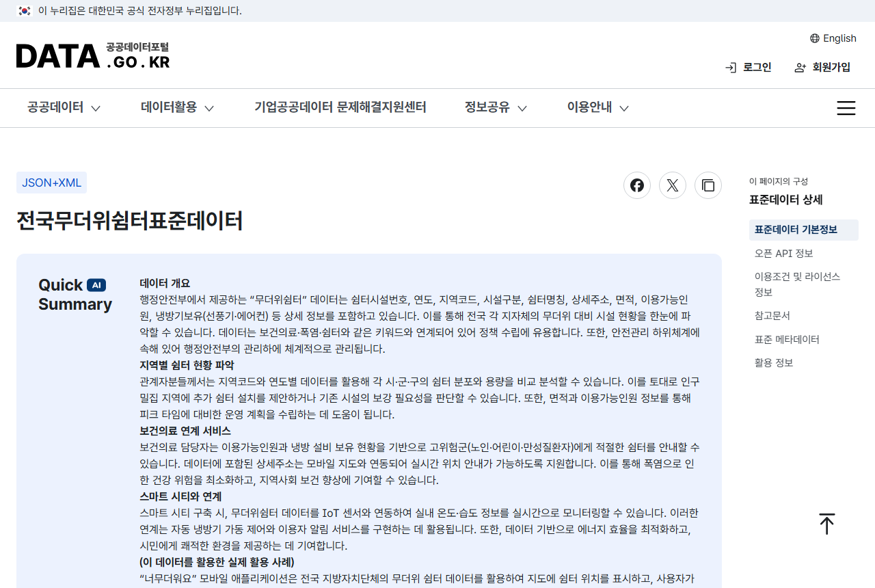Jump back to top with the arrow icon
Screen dimensions: 875x588
[x=827, y=524]
